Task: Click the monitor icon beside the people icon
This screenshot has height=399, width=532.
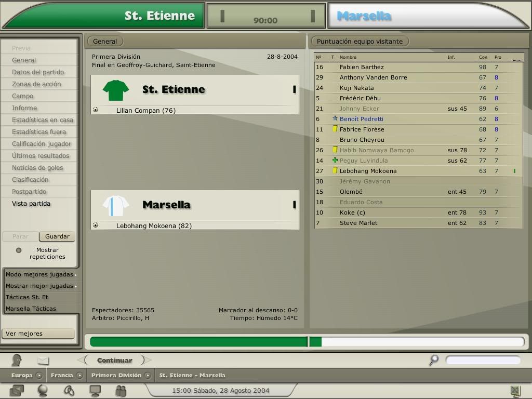Action: point(95,391)
